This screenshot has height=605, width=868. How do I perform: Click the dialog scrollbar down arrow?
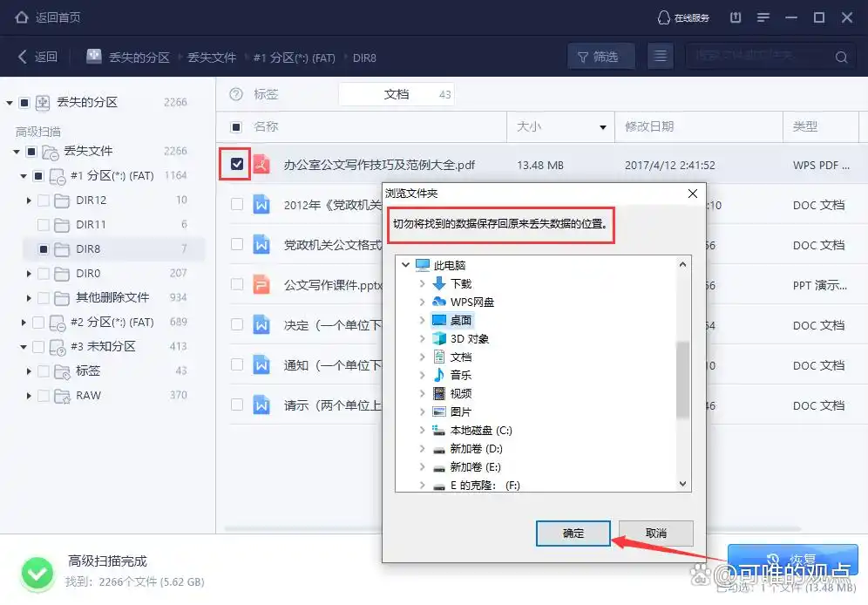(683, 484)
